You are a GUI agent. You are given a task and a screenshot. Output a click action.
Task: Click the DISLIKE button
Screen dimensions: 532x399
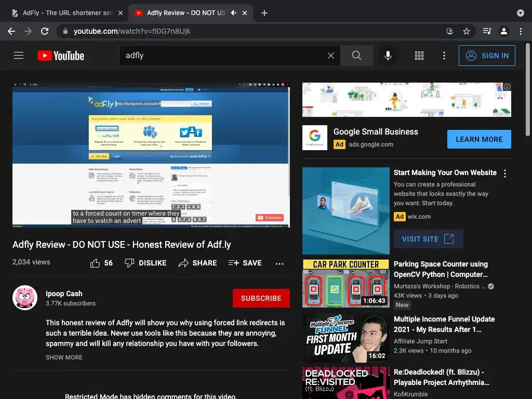click(x=145, y=263)
